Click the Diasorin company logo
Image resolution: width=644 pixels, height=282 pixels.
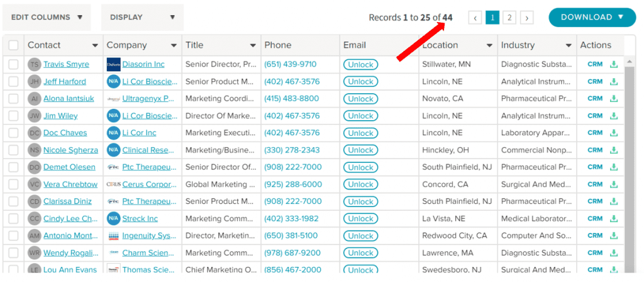click(x=113, y=65)
